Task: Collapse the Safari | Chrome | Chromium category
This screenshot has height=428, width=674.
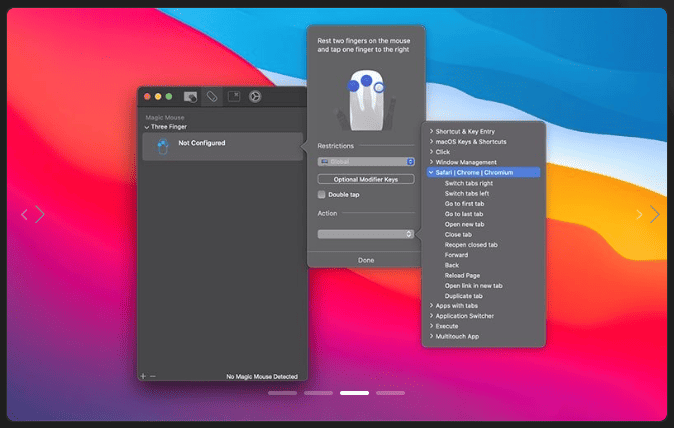Action: [431, 172]
